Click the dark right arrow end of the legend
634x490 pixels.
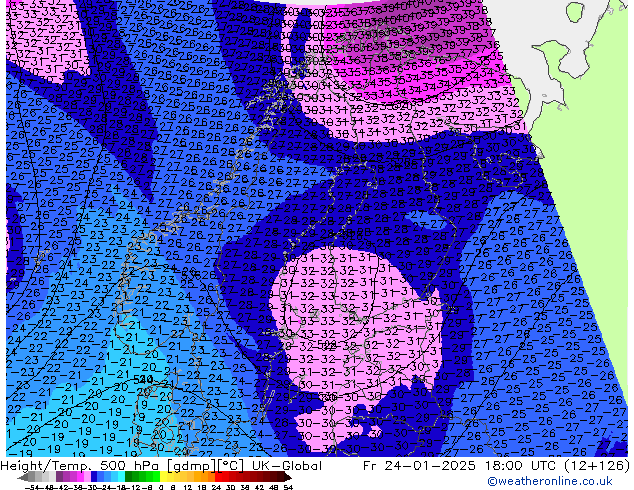(x=288, y=477)
